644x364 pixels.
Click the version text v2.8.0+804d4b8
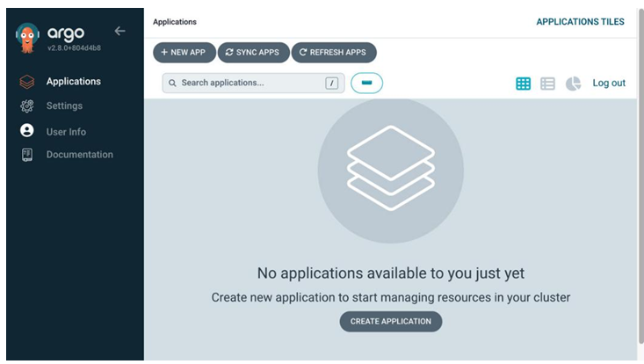(x=74, y=47)
